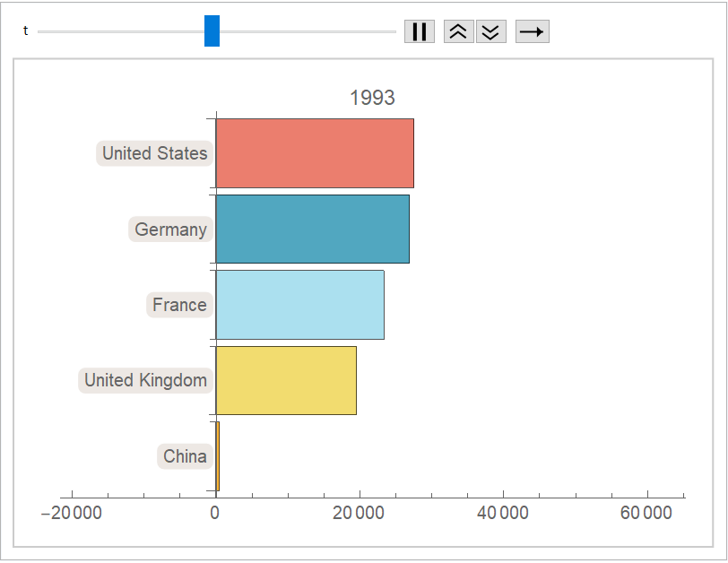Click the t slider label
Image resolution: width=728 pixels, height=563 pixels.
click(x=25, y=31)
